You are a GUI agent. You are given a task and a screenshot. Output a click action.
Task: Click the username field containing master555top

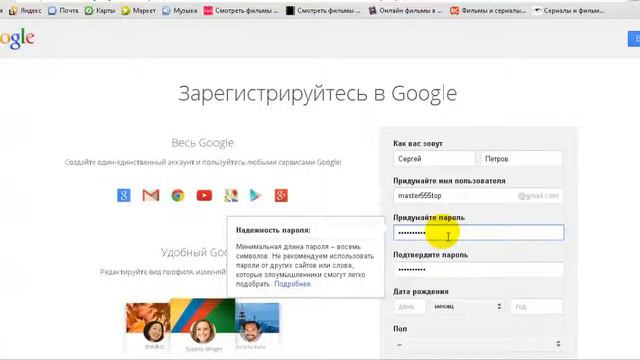pos(478,196)
